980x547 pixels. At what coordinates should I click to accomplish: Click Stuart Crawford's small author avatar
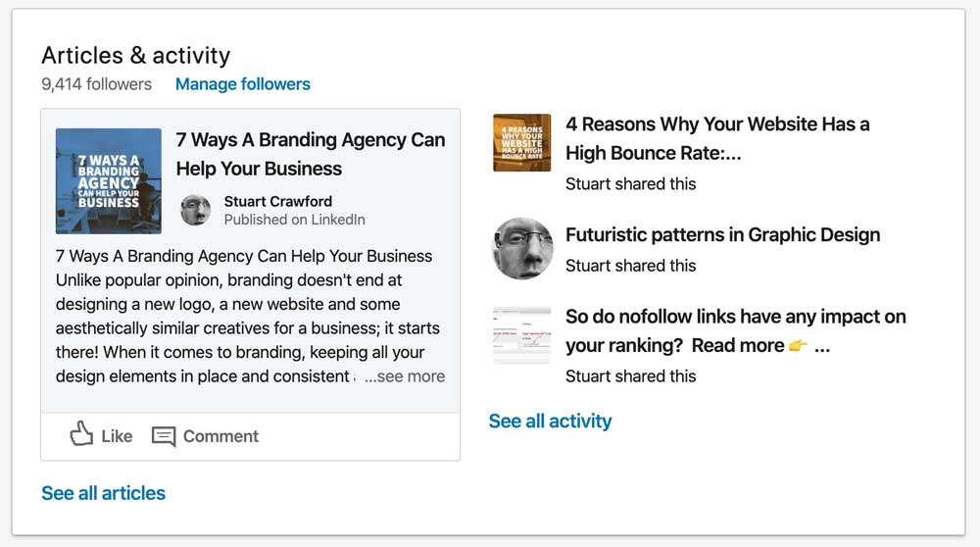pyautogui.click(x=195, y=209)
